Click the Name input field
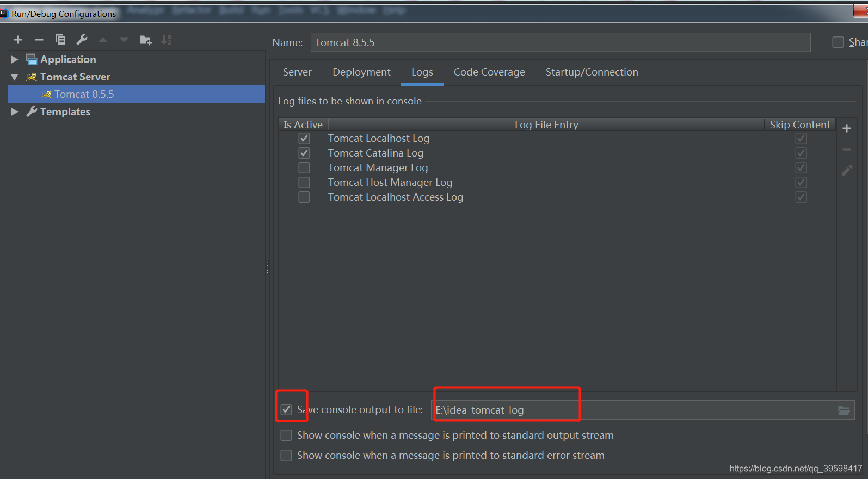The width and height of the screenshot is (868, 479). tap(561, 42)
